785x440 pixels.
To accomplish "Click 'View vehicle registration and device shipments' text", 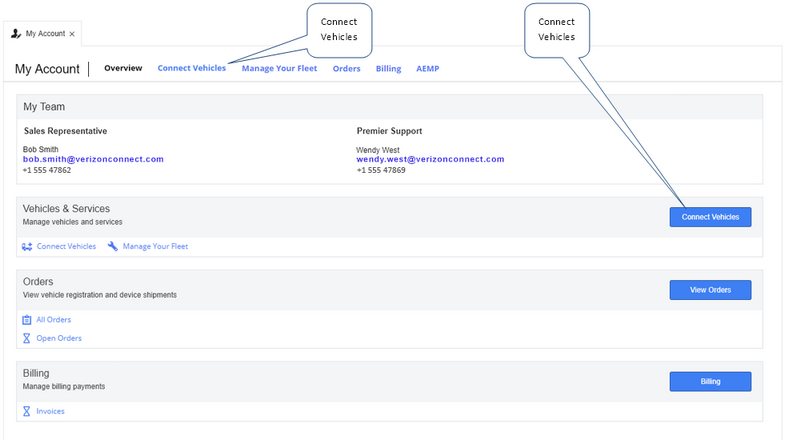I will tap(100, 295).
